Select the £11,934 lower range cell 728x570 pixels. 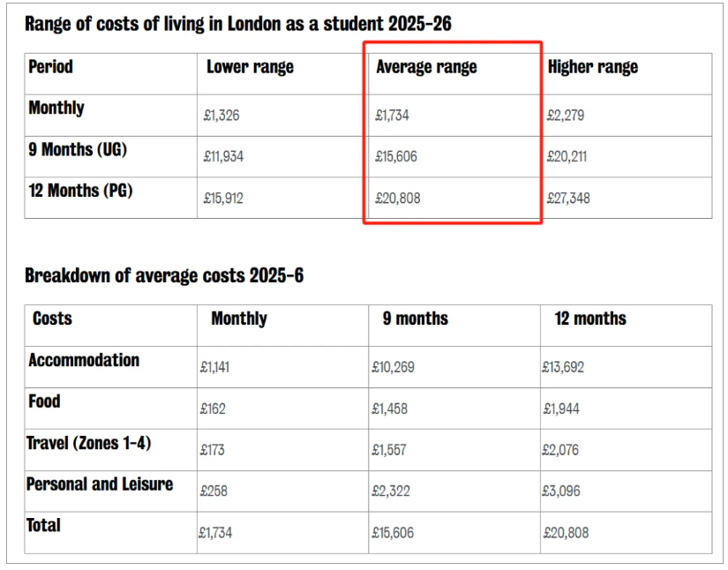point(223,157)
